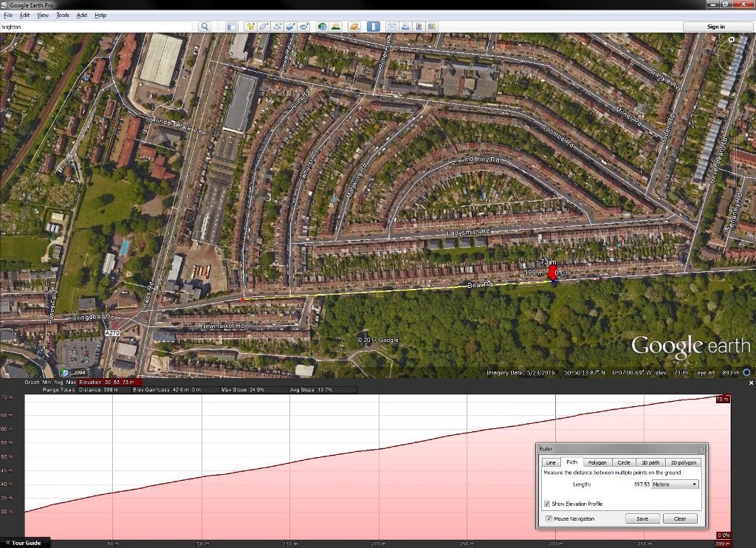Image resolution: width=756 pixels, height=548 pixels.
Task: Switch to the 3D polygon tab
Action: (x=683, y=462)
